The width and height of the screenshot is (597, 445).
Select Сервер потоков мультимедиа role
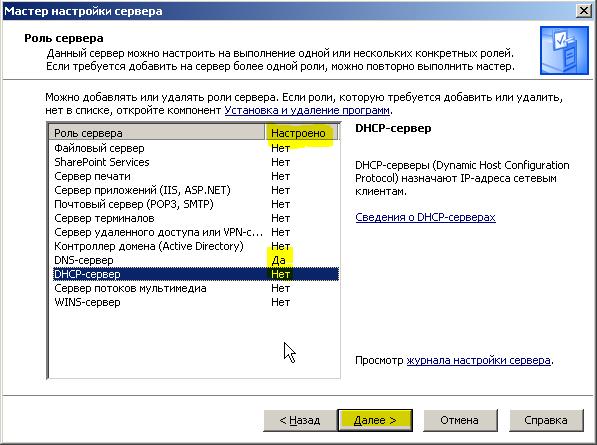196,288
